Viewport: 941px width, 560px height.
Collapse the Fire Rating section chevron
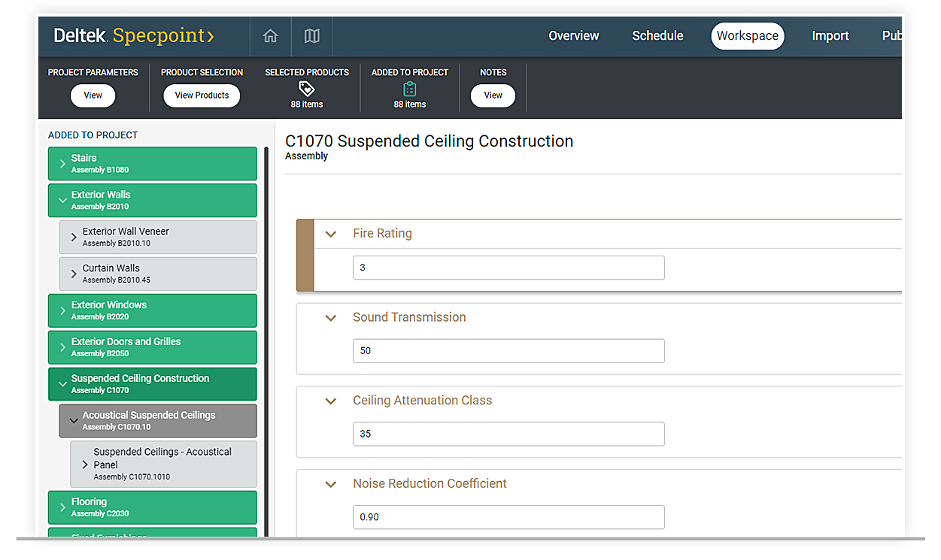pyautogui.click(x=331, y=234)
